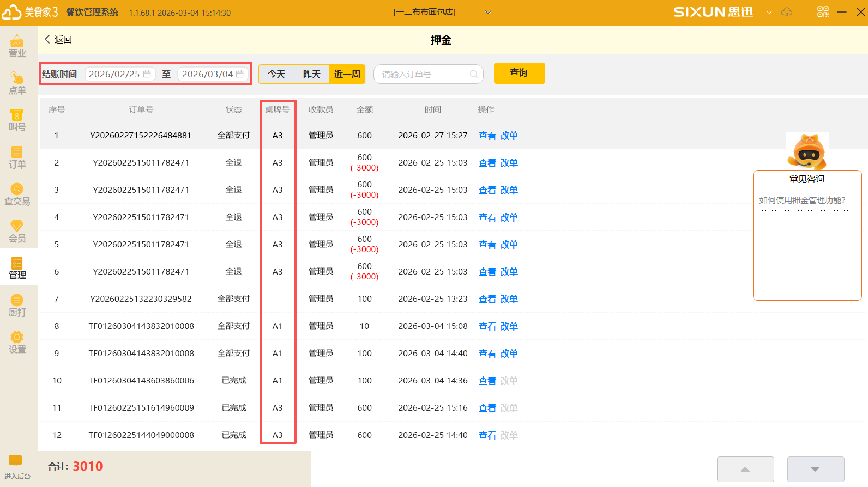Open the end date 2026/03/04 picker
Screen dimensions: 868x487
(x=213, y=74)
